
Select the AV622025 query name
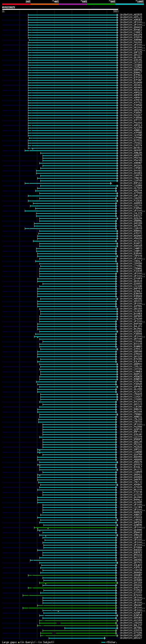(x=8, y=7)
